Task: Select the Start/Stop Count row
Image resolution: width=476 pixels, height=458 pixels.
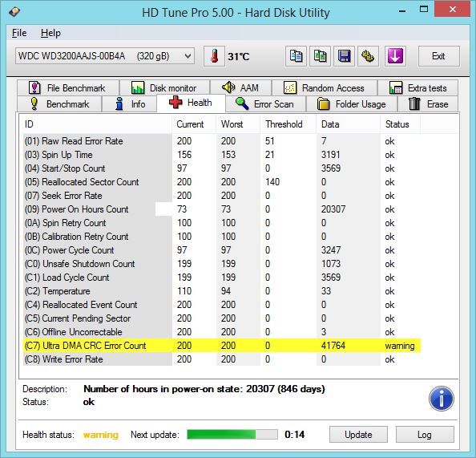Action: coord(222,168)
